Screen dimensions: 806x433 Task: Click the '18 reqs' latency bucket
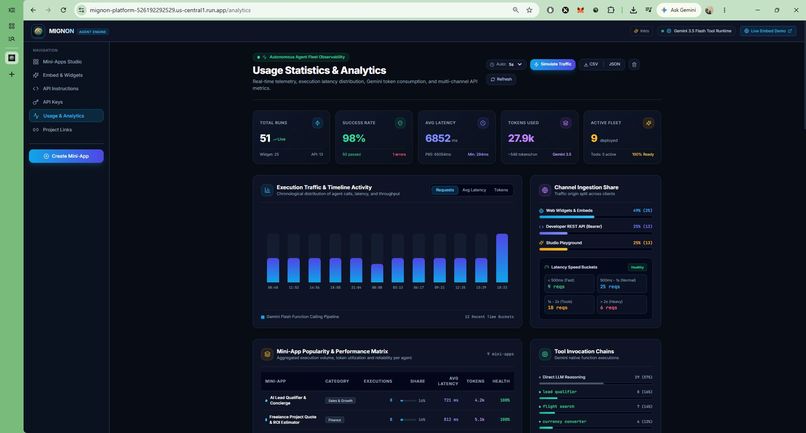[x=569, y=305]
